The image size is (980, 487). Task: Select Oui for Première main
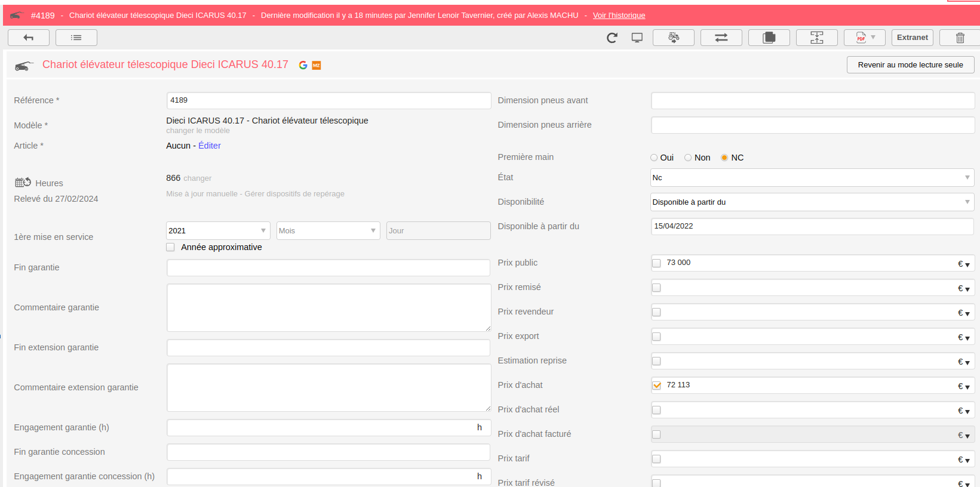pyautogui.click(x=654, y=158)
